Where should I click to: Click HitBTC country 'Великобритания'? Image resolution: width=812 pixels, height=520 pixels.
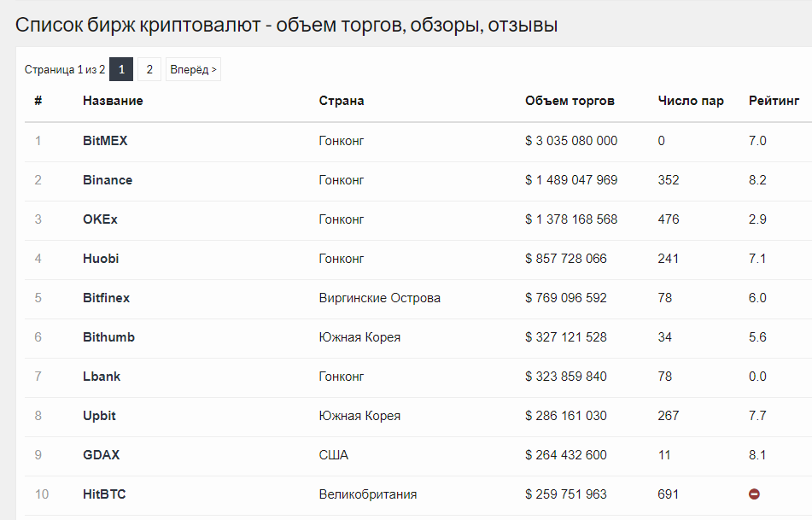click(x=368, y=494)
